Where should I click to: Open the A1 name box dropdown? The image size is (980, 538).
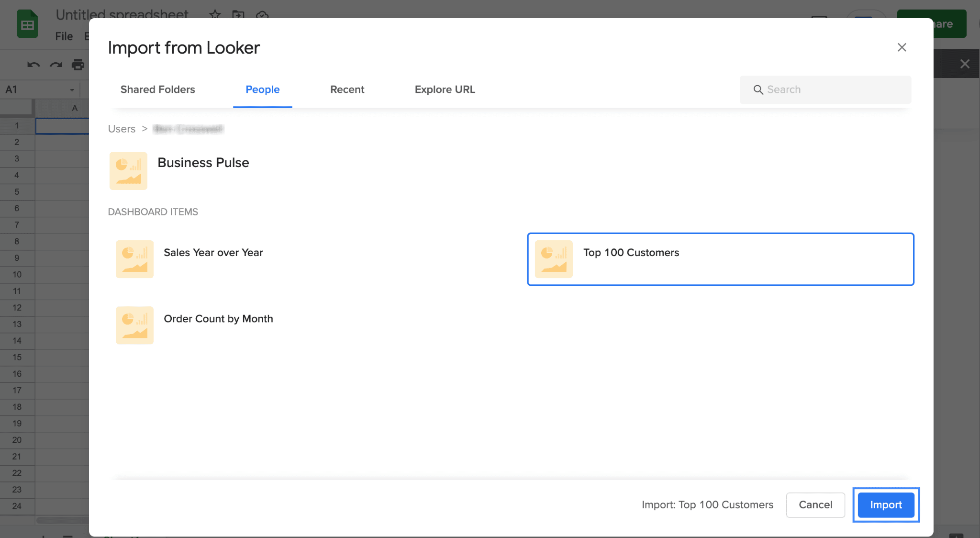click(x=72, y=90)
